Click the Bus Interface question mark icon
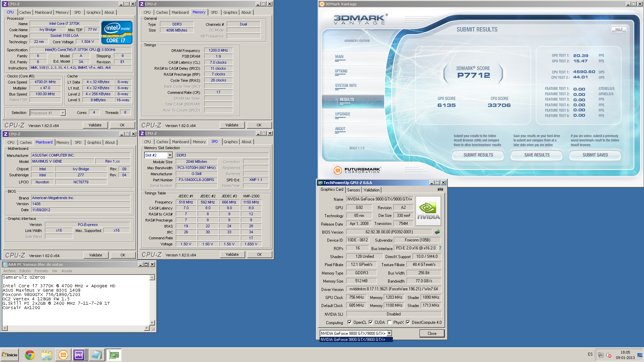This screenshot has height=362, width=644. 440,248
